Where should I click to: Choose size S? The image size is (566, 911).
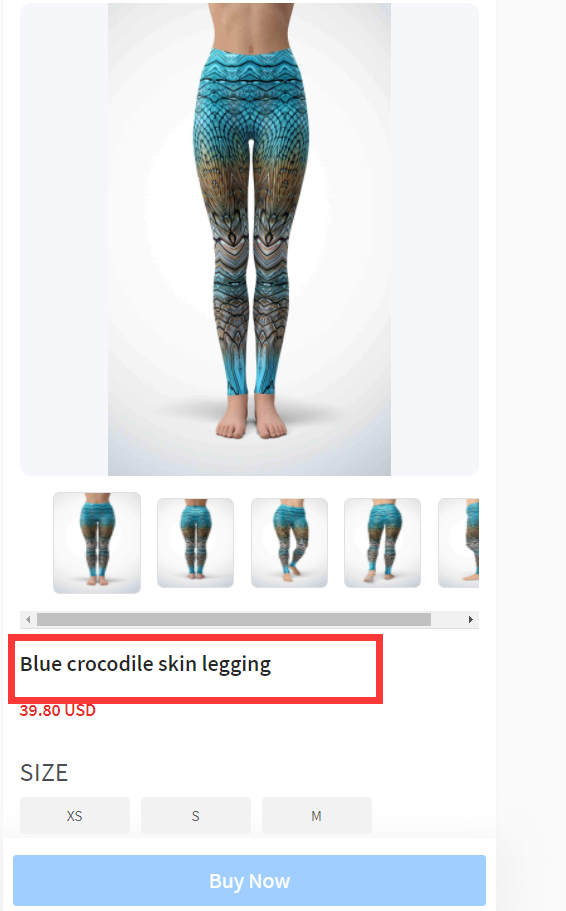point(196,816)
